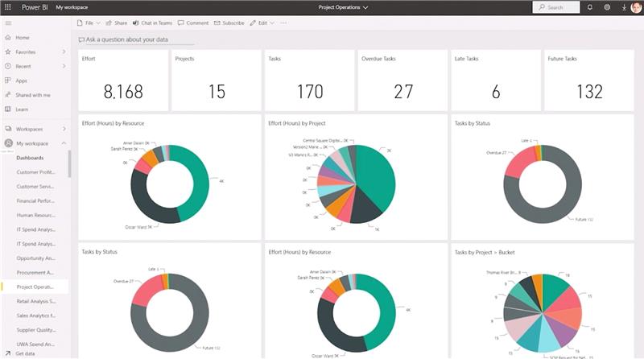This screenshot has width=644, height=359.
Task: Click the Dashboards section heading
Action: pyautogui.click(x=30, y=158)
